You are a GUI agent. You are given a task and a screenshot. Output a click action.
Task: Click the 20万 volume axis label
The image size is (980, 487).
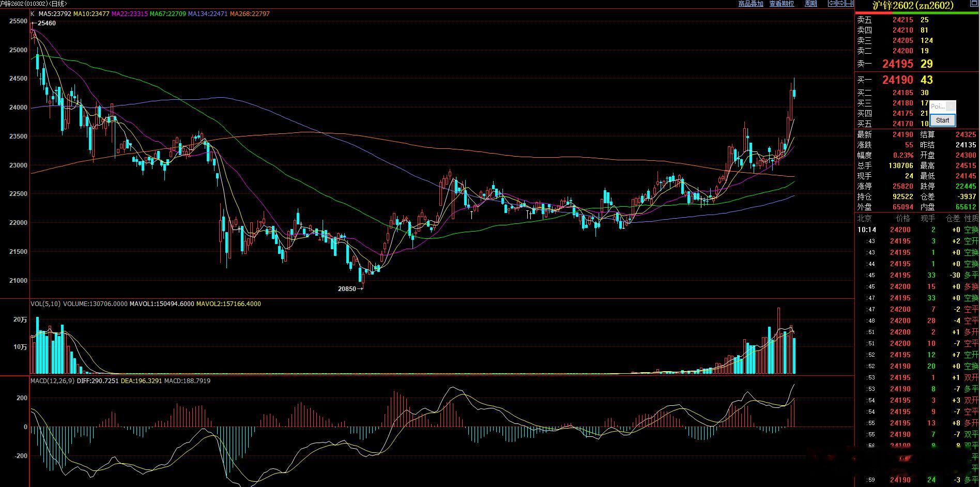point(20,320)
